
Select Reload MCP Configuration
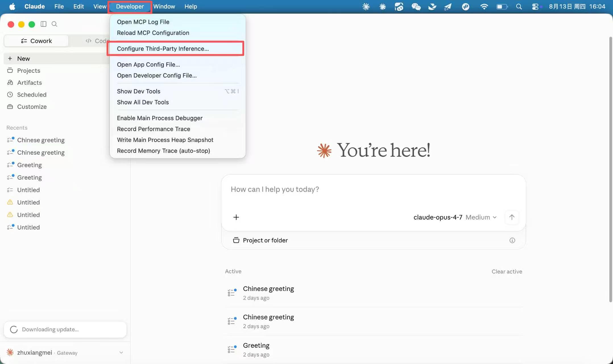coord(178,33)
